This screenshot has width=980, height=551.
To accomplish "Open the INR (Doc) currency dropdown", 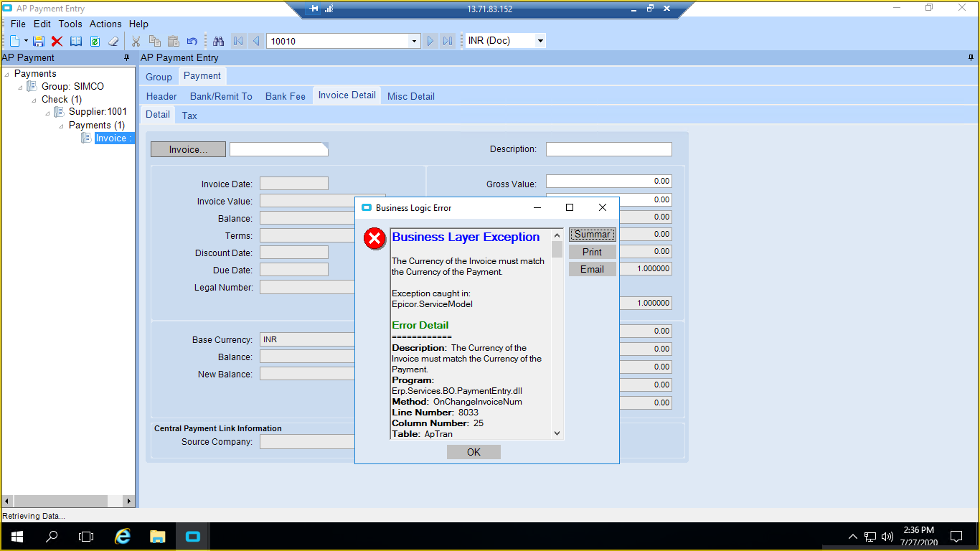I will tap(540, 42).
